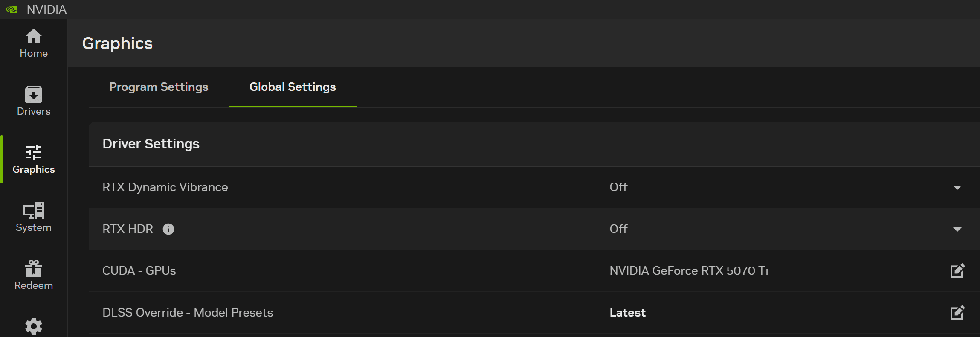Viewport: 980px width, 337px height.
Task: Click the RTX HDR info icon
Action: [x=168, y=229]
